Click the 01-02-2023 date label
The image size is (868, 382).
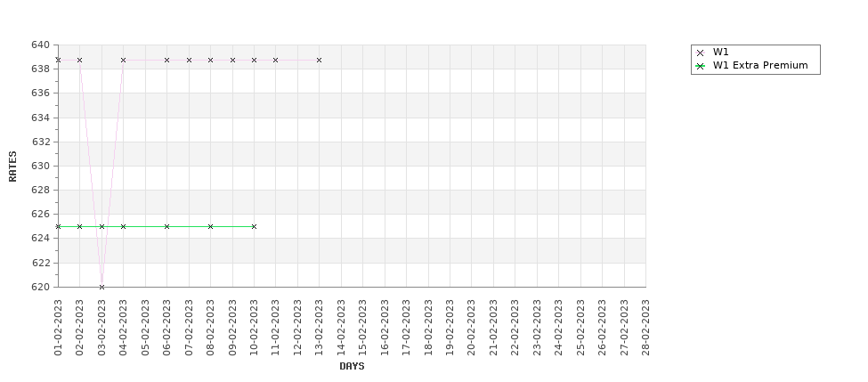pos(58,327)
